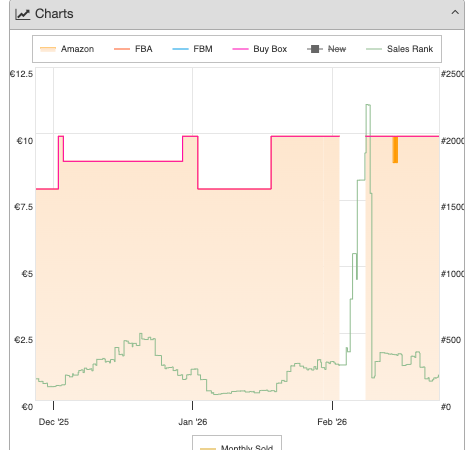Screen dimensions: 474x450
Task: Click the Dec '25 axis label
Action: tap(54, 422)
